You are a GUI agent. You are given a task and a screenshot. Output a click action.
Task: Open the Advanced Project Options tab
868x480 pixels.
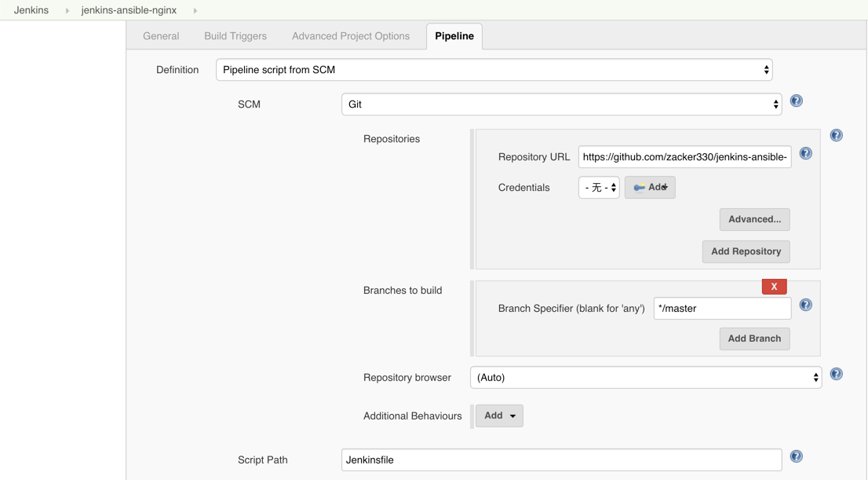click(x=351, y=36)
